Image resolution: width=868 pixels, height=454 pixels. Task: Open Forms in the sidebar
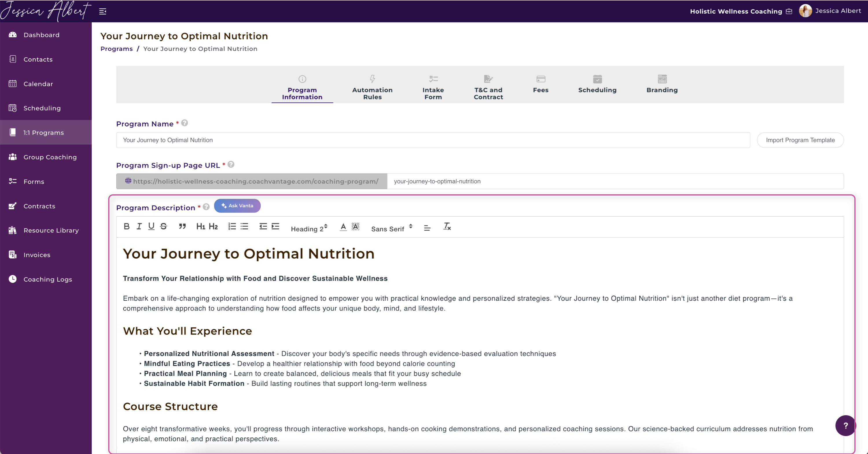46,182
